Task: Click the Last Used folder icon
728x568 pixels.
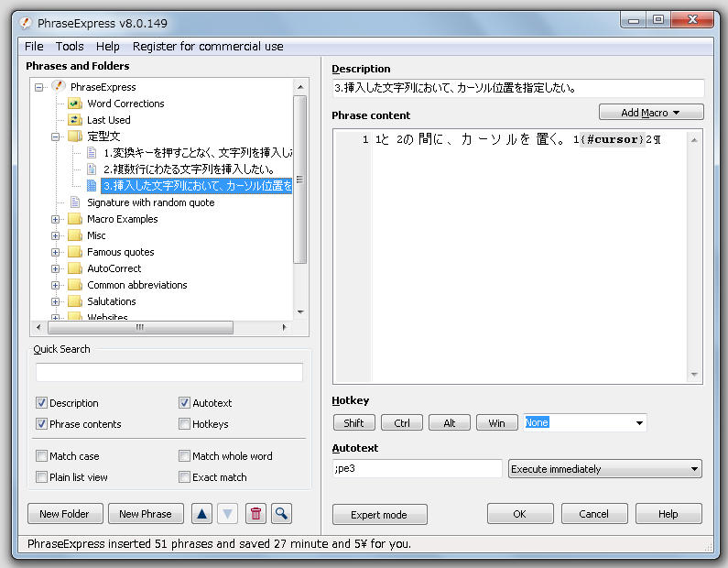Action: pyautogui.click(x=75, y=120)
